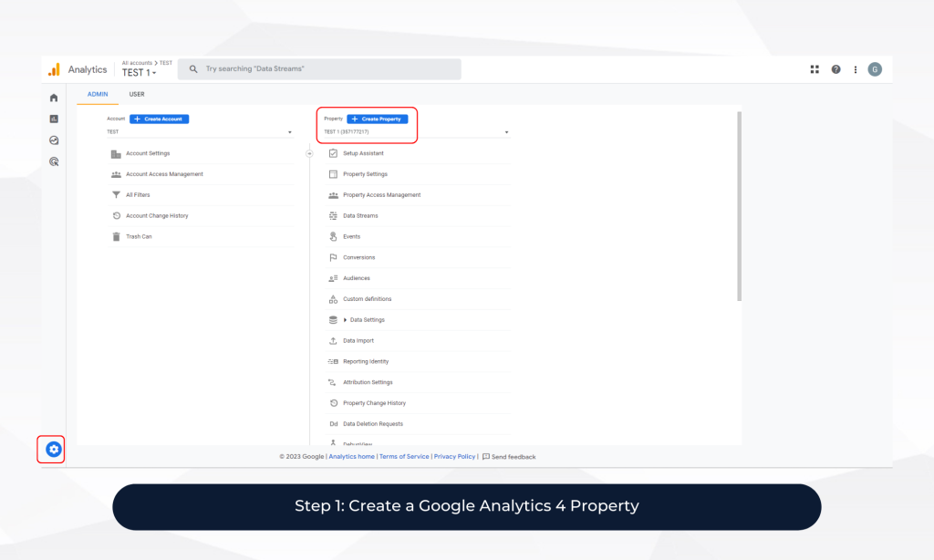Open the TEST 1 property switcher in header
Image resolution: width=934 pixels, height=560 pixels.
tap(140, 73)
